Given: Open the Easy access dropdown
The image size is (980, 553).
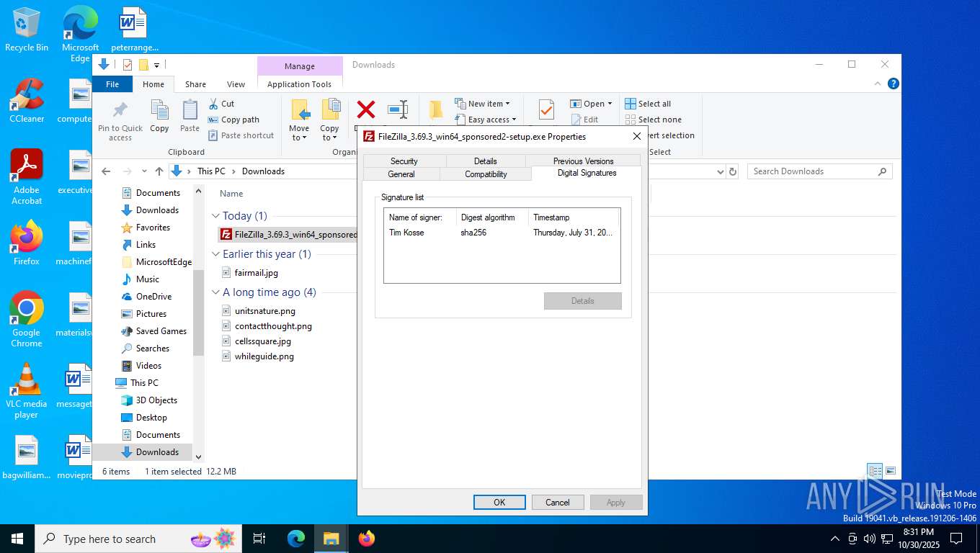Looking at the screenshot, I should point(486,120).
